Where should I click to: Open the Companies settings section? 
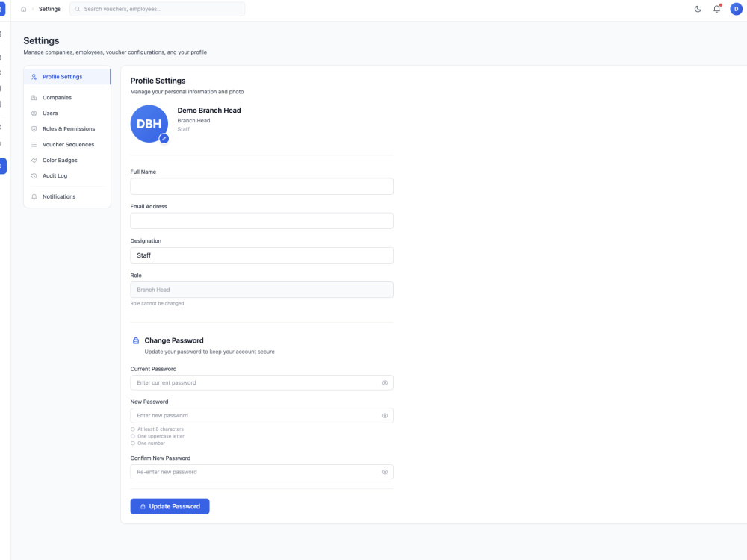point(67,98)
